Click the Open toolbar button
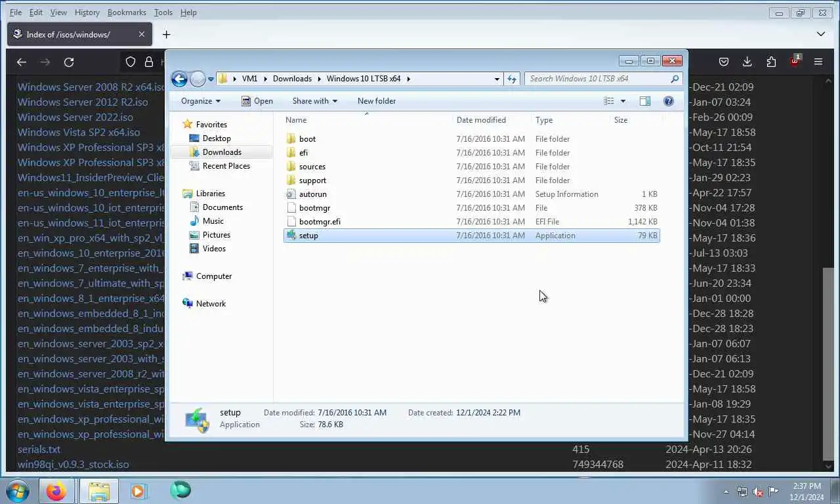The height and width of the screenshot is (504, 840). (257, 101)
